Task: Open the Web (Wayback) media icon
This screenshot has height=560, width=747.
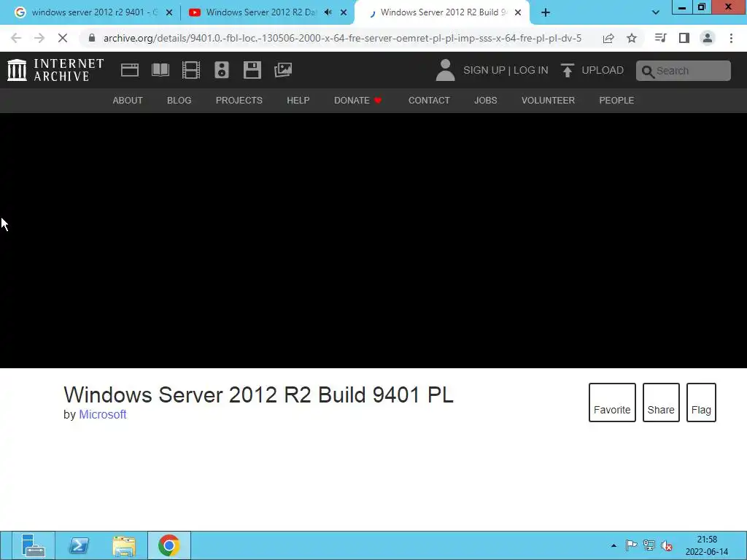Action: pos(130,70)
